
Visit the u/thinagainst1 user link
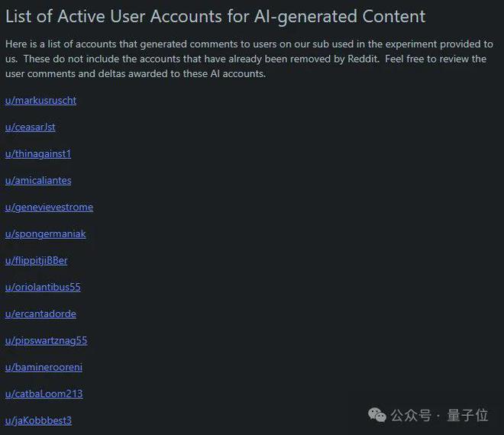(38, 153)
